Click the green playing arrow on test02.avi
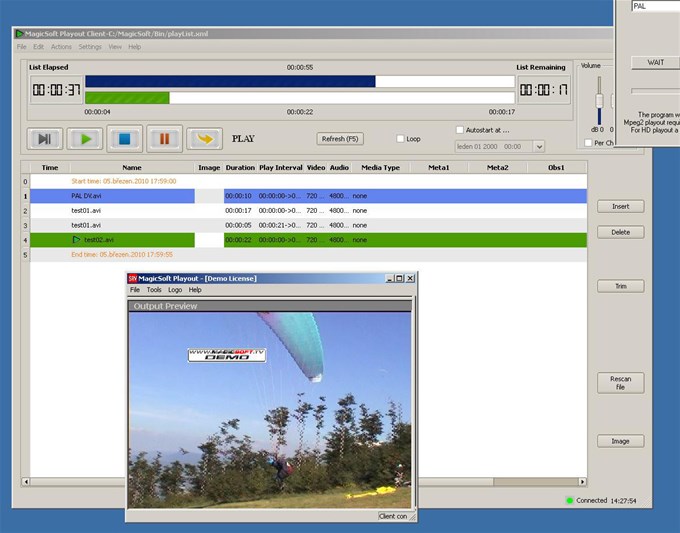Screen dimensions: 680x533 76,239
